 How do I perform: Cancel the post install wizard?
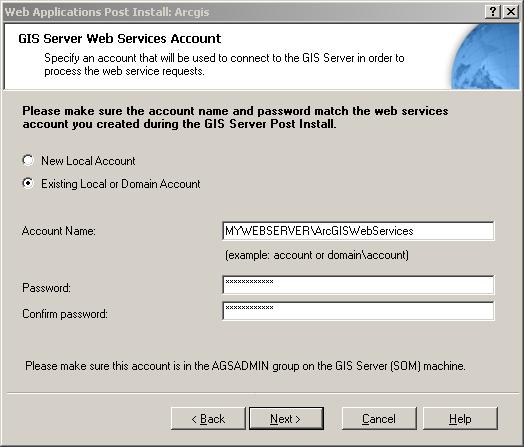[x=379, y=419]
